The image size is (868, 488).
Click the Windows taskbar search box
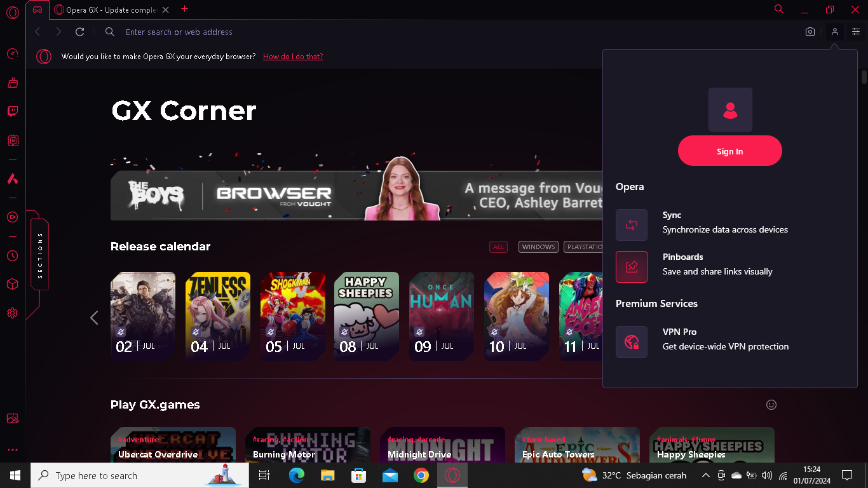pos(139,475)
